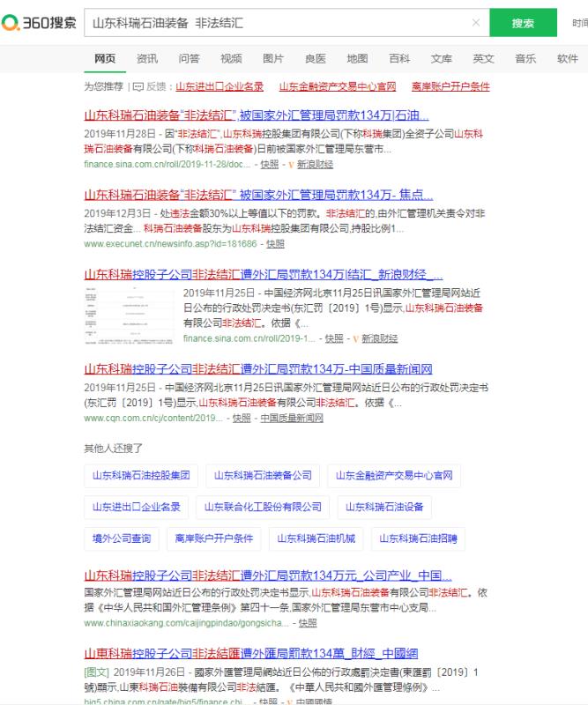Click the 新浪财经 V badge under first result

[x=290, y=165]
